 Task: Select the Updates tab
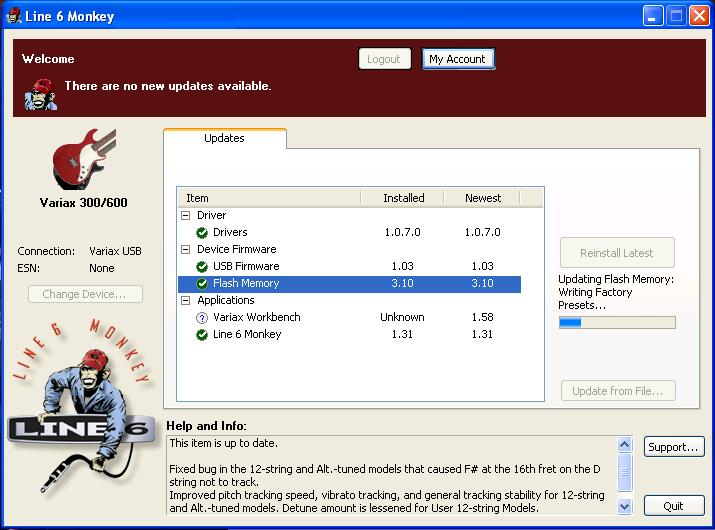coord(224,139)
